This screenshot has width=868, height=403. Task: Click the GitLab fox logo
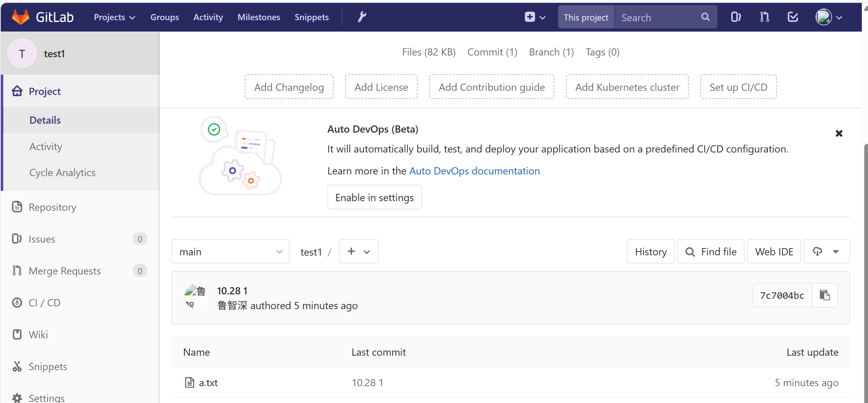tap(21, 17)
